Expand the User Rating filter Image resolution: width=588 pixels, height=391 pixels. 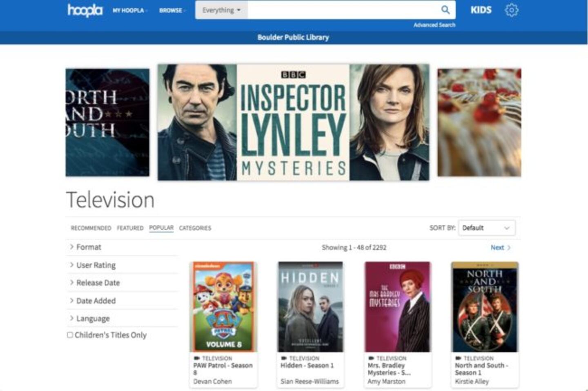[96, 265]
